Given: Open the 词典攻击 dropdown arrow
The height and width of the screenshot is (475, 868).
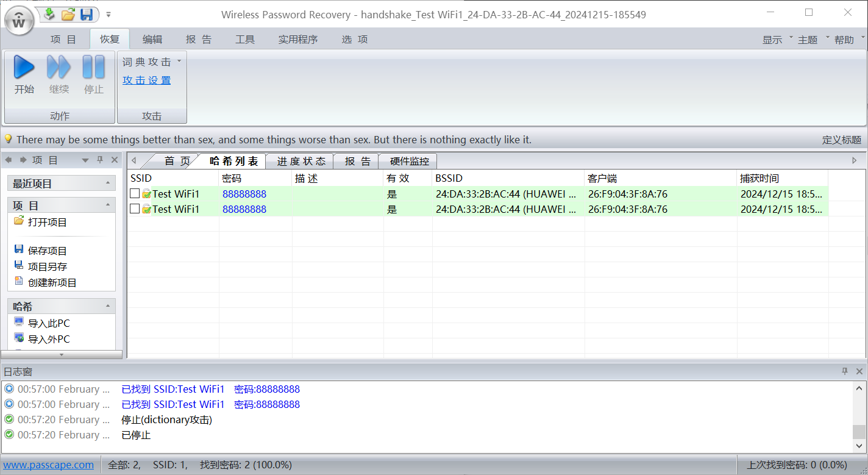Looking at the screenshot, I should pyautogui.click(x=179, y=61).
